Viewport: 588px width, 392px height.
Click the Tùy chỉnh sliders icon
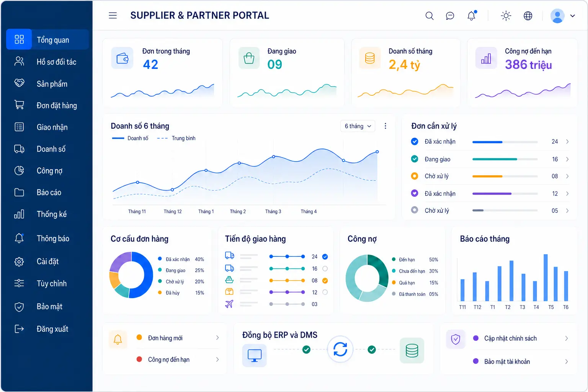point(19,283)
